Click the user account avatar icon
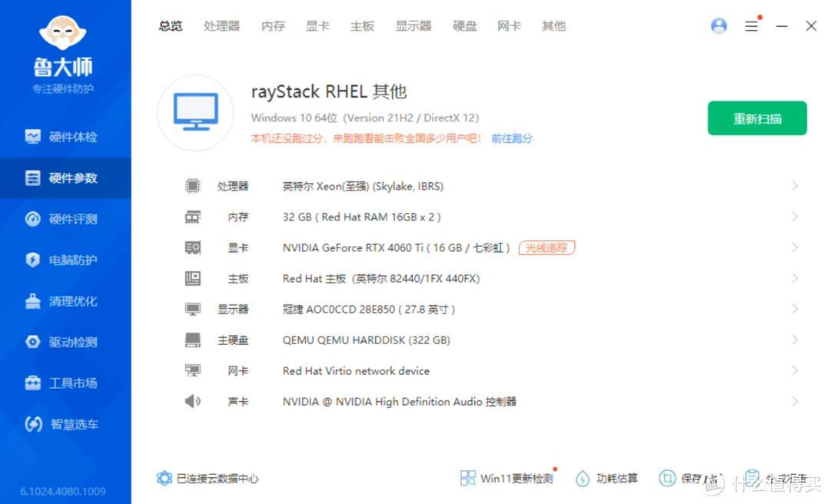Image resolution: width=830 pixels, height=504 pixels. click(719, 25)
